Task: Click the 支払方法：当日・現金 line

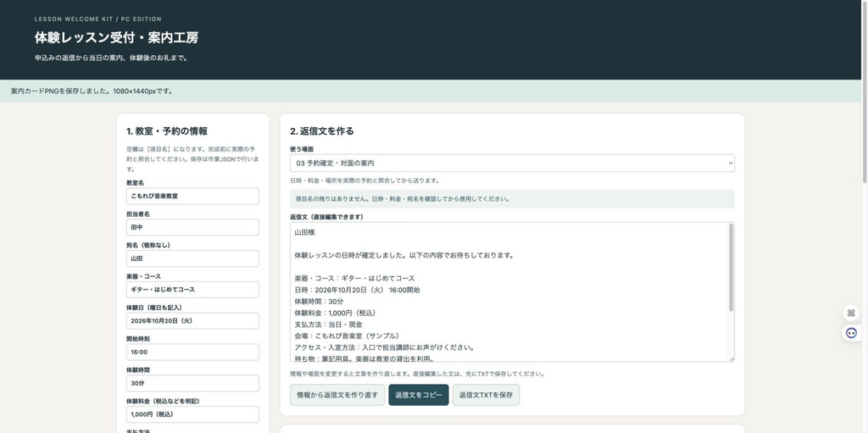Action: pos(329,325)
